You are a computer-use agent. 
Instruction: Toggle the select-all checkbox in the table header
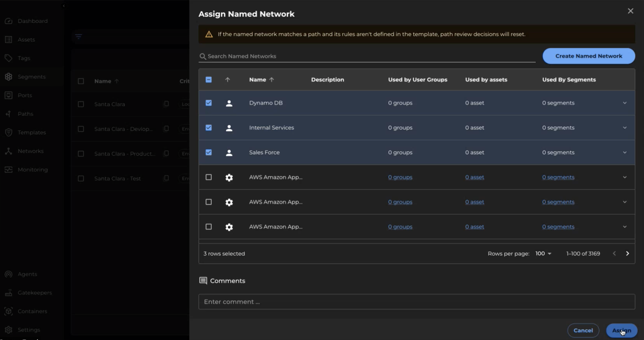click(x=209, y=79)
